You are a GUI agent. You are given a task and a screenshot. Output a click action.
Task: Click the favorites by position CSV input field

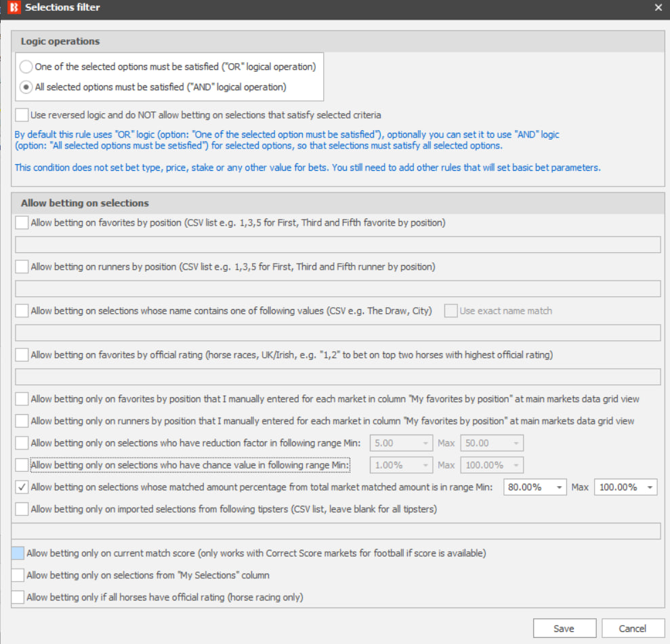pos(337,245)
